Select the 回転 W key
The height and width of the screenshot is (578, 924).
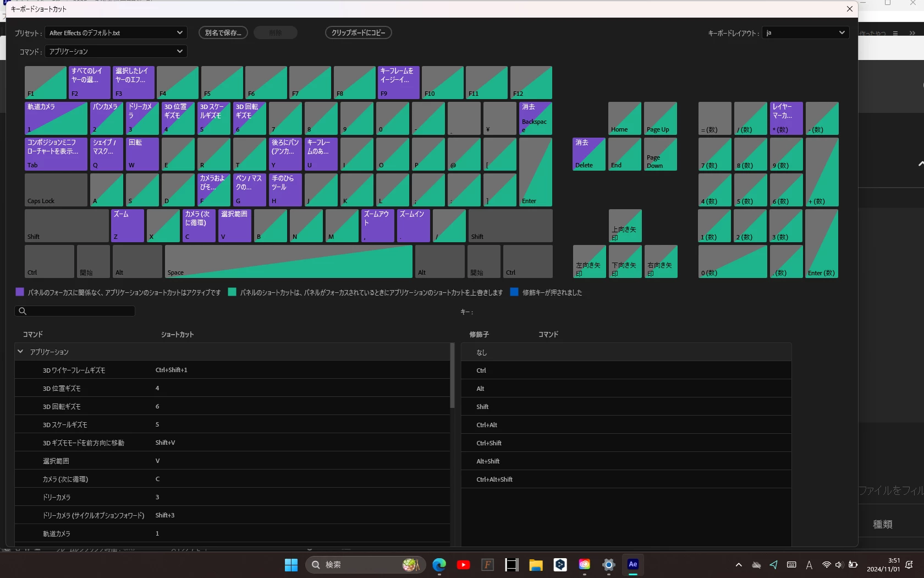pos(142,154)
